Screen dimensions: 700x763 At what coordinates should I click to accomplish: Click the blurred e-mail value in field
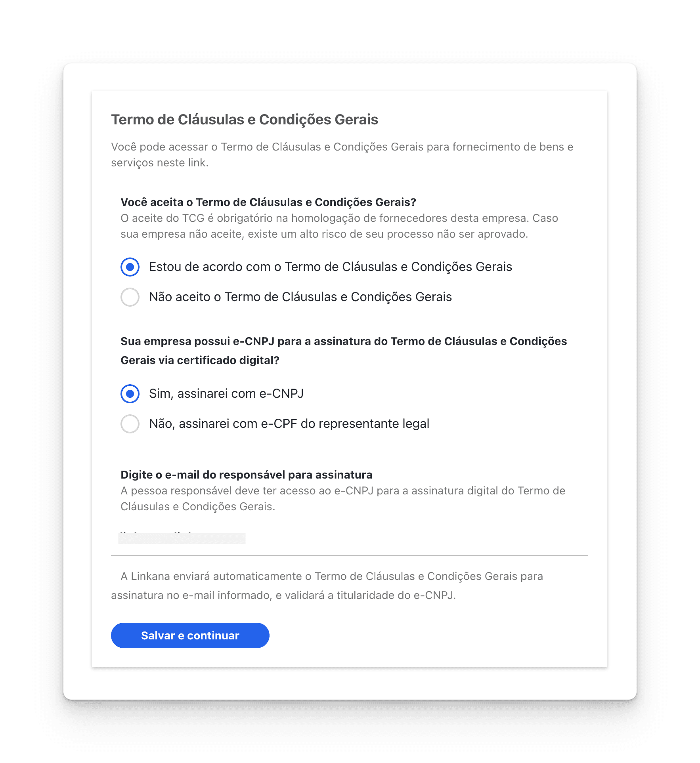182,538
